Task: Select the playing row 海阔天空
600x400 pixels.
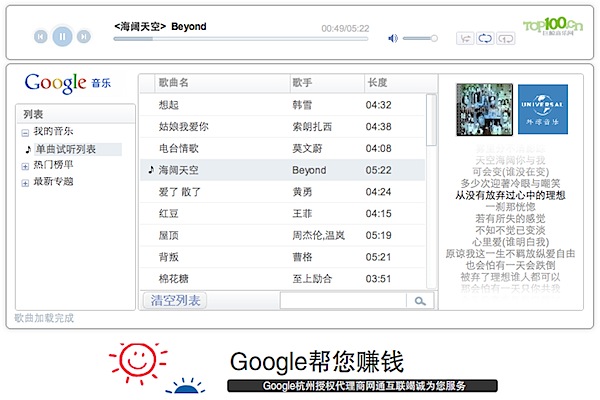Action: 283,170
